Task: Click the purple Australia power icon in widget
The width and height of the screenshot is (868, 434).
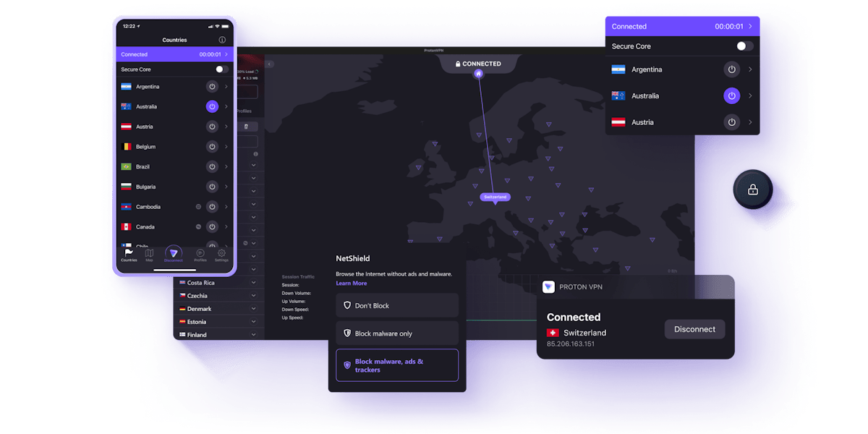Action: (x=732, y=95)
